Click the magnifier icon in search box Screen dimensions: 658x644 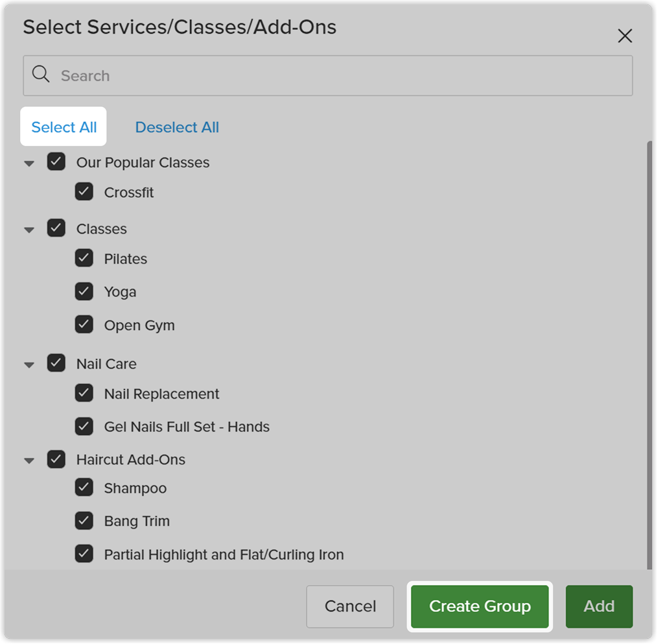(x=41, y=75)
